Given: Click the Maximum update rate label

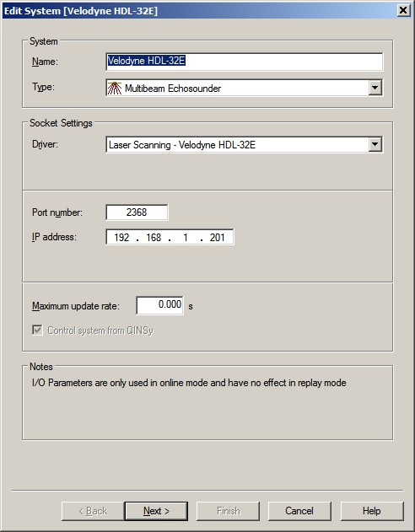Looking at the screenshot, I should 76,306.
